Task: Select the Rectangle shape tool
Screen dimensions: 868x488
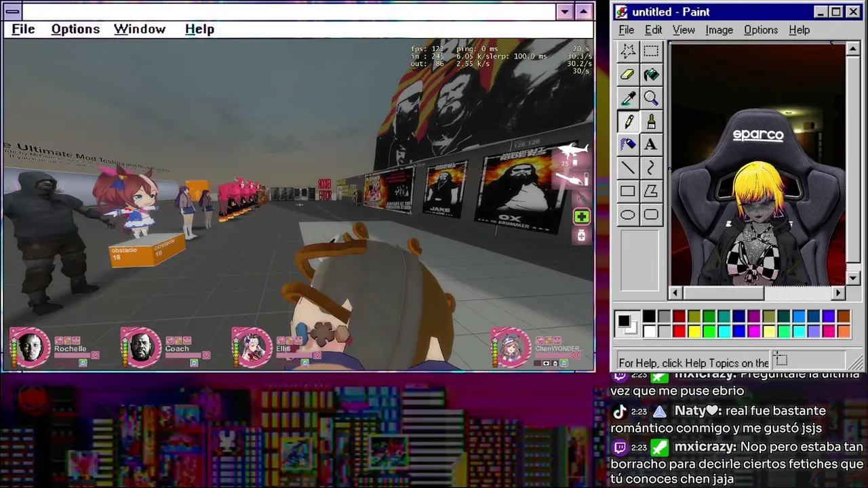Action: point(628,191)
